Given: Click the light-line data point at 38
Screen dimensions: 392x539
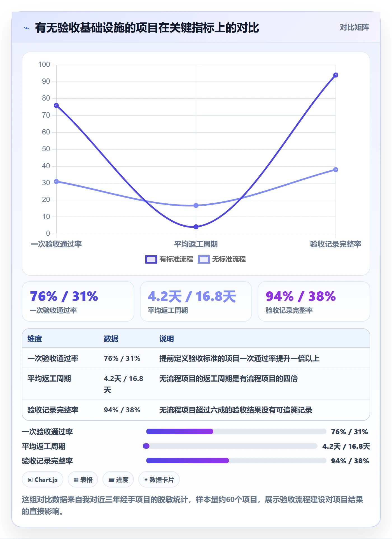Looking at the screenshot, I should pos(336,170).
